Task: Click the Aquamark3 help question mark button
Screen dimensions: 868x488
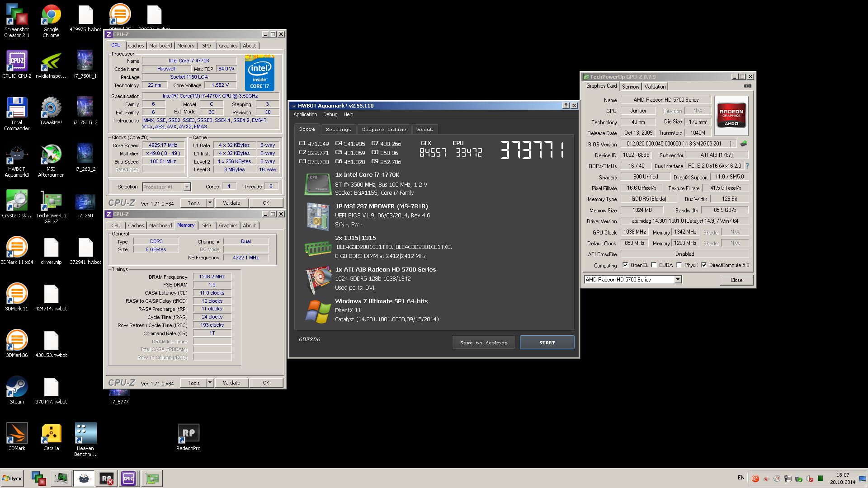Action: coord(566,106)
